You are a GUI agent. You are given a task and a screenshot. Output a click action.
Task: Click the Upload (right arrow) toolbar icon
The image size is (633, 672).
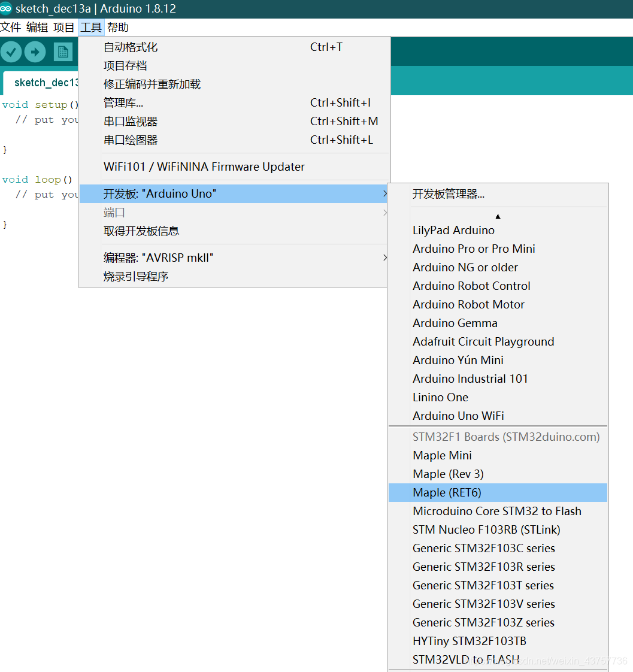(x=35, y=52)
